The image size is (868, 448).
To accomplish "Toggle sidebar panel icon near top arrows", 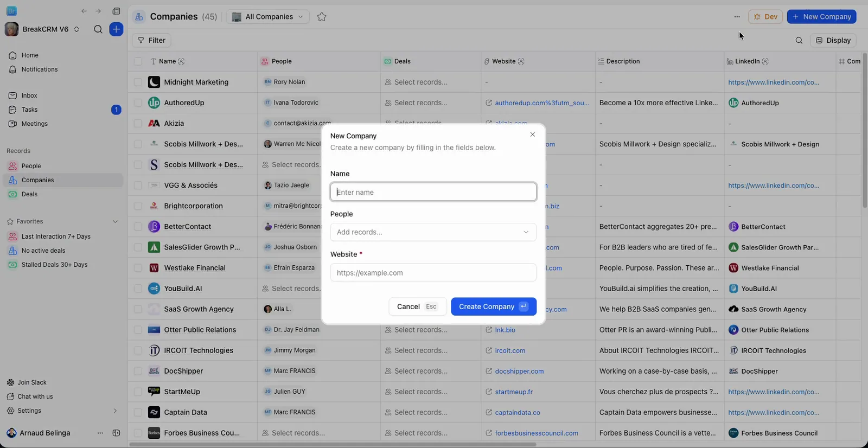I will (116, 11).
